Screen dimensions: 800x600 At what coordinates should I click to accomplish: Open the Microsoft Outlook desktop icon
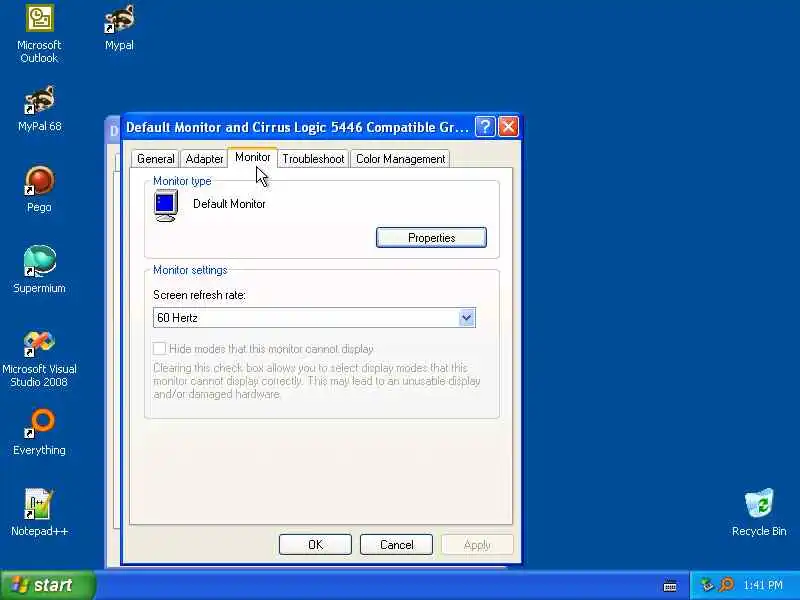(x=39, y=34)
